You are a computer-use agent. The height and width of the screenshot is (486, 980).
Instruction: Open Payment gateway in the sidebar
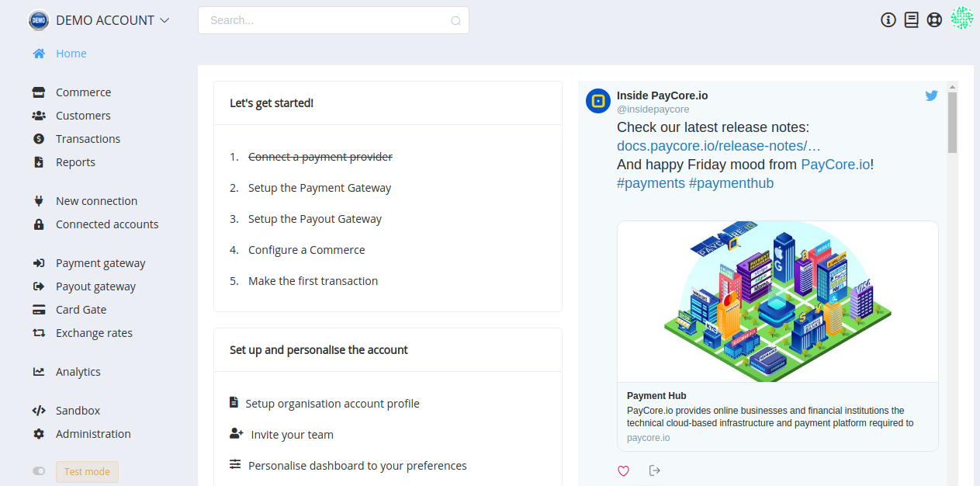coord(101,263)
